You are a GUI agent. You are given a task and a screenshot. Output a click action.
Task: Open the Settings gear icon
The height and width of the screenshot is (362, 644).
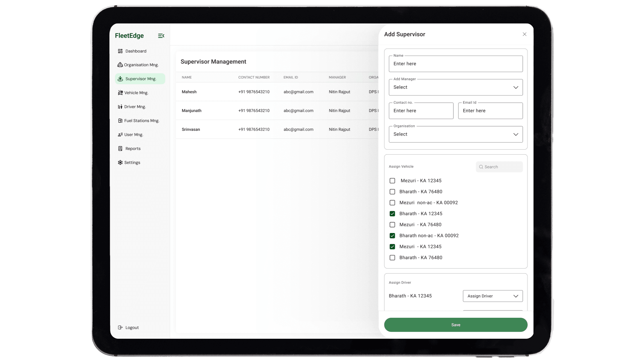[x=120, y=162]
